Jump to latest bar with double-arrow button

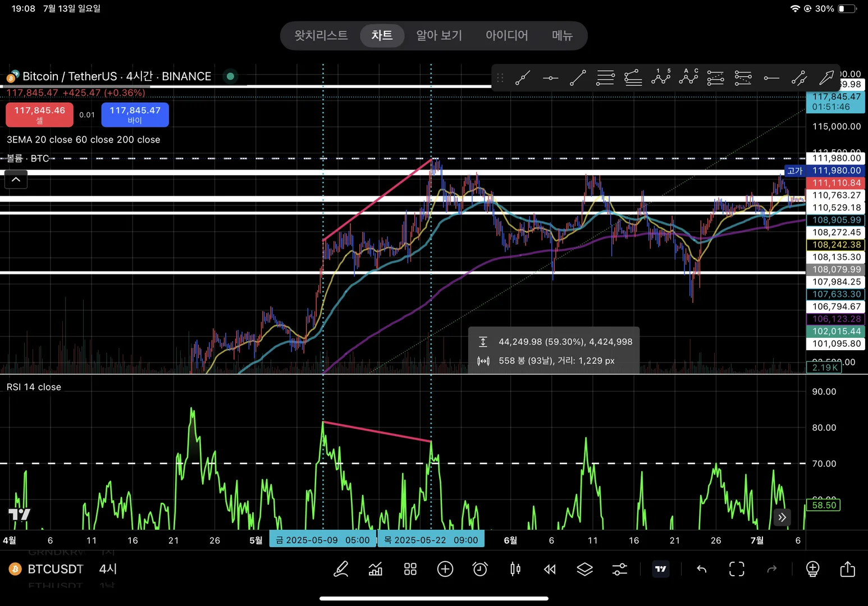782,517
